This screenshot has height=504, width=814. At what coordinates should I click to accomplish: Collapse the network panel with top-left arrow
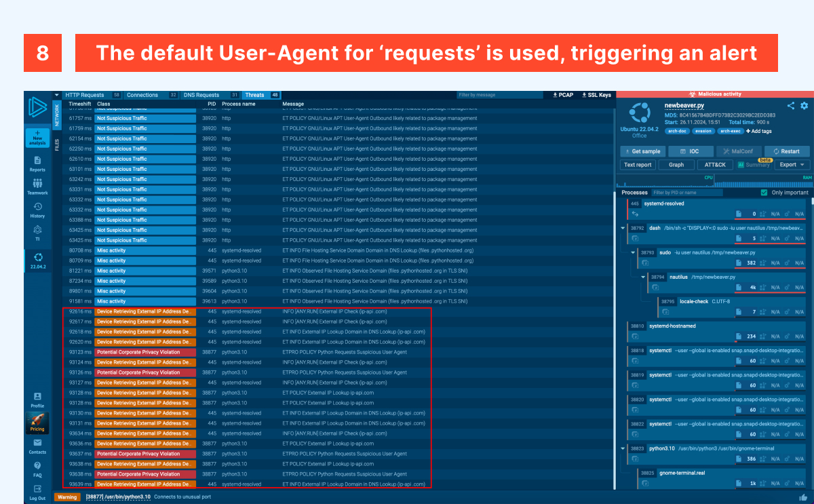(57, 95)
